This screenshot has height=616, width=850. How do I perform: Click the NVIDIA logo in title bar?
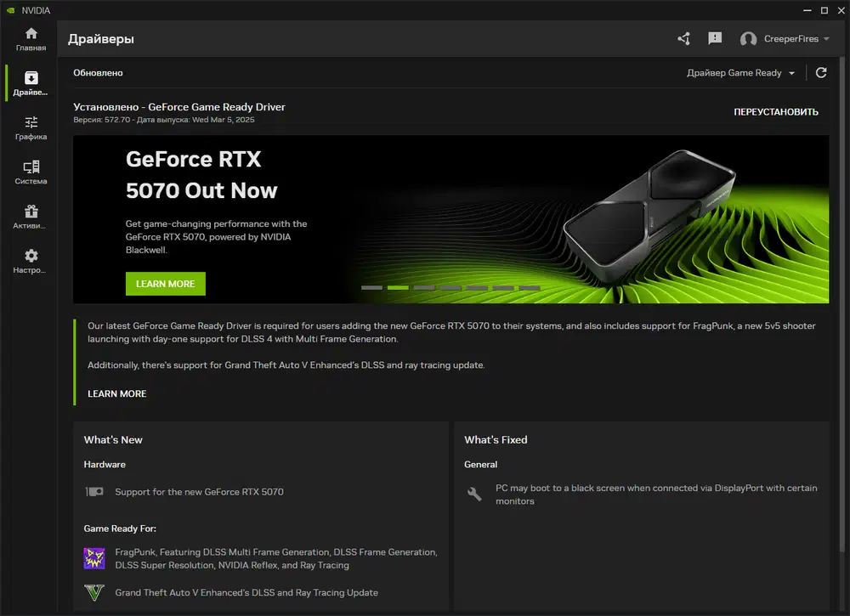tap(10, 10)
